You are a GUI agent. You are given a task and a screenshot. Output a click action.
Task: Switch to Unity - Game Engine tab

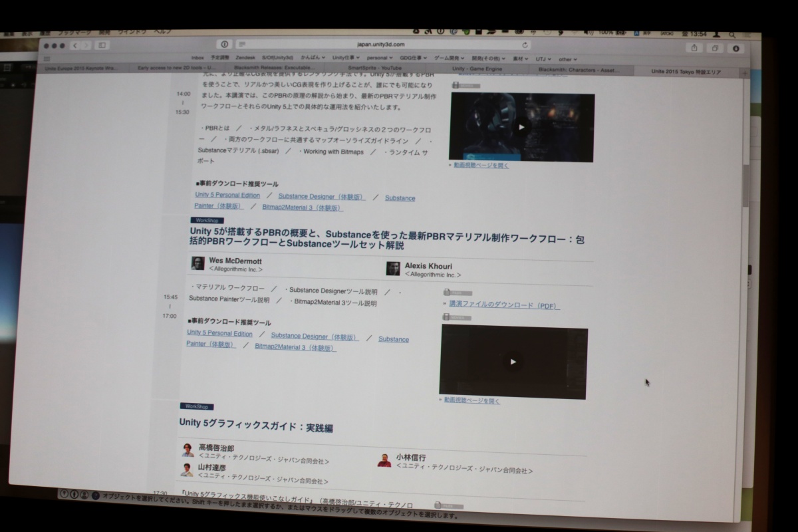pos(477,68)
